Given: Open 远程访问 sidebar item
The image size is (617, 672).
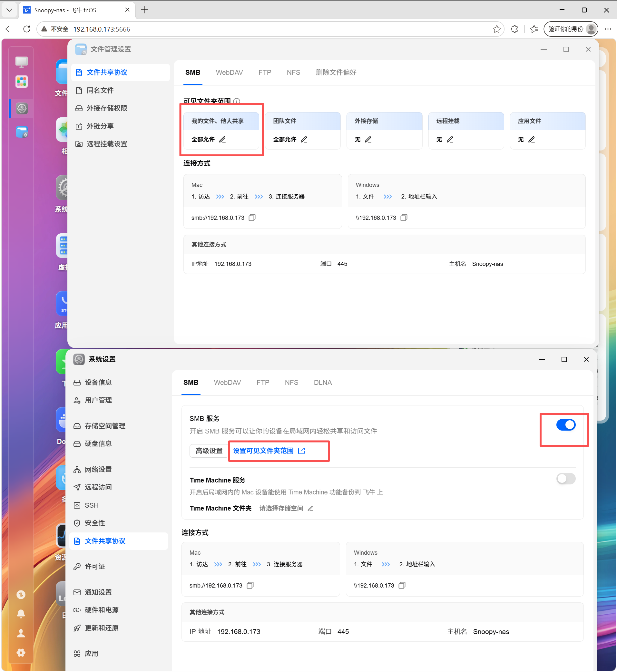Looking at the screenshot, I should coord(119,487).
